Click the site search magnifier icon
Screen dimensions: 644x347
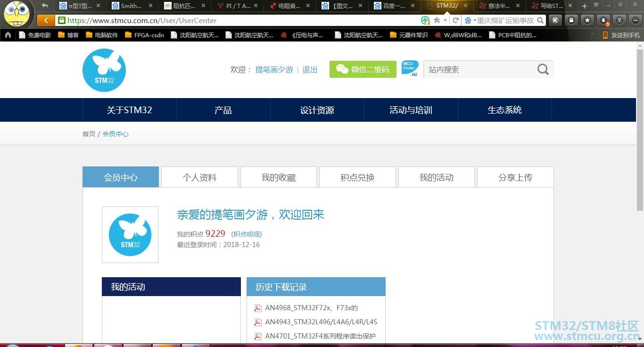(543, 69)
